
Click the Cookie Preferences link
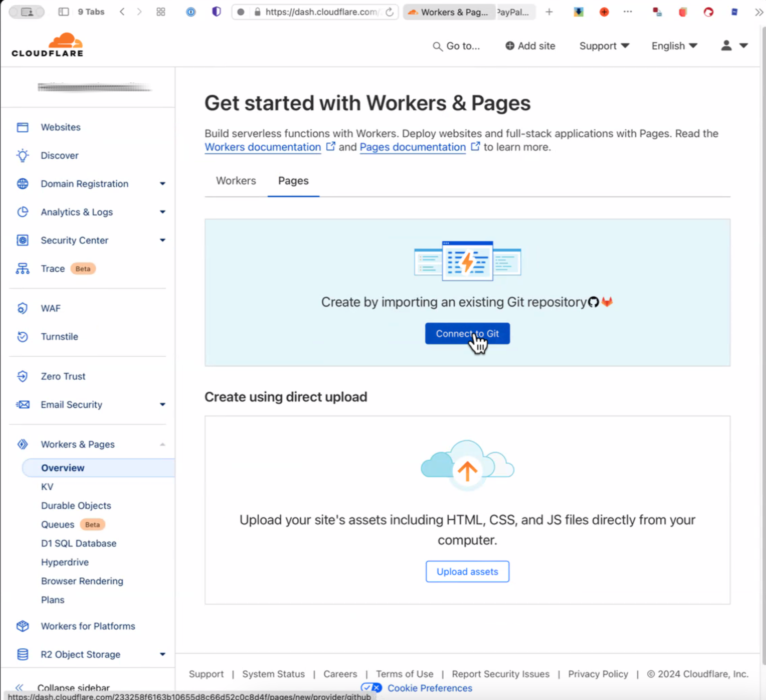(x=430, y=688)
